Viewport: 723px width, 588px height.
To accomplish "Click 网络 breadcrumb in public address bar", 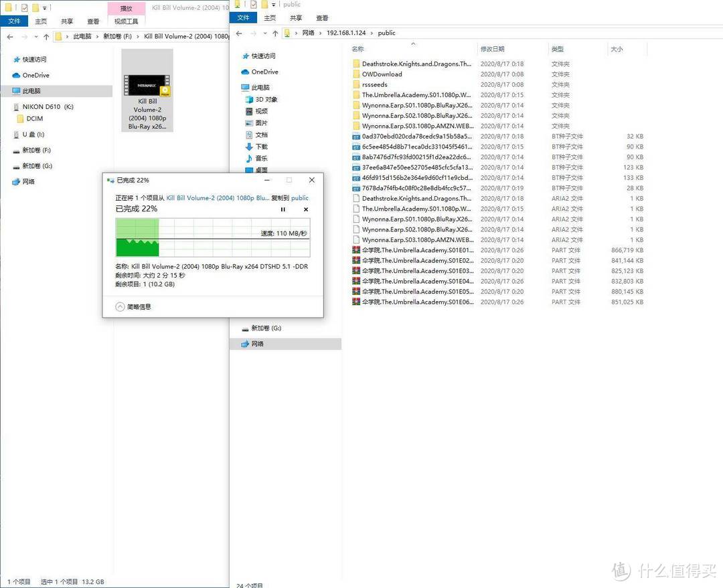I will (309, 33).
